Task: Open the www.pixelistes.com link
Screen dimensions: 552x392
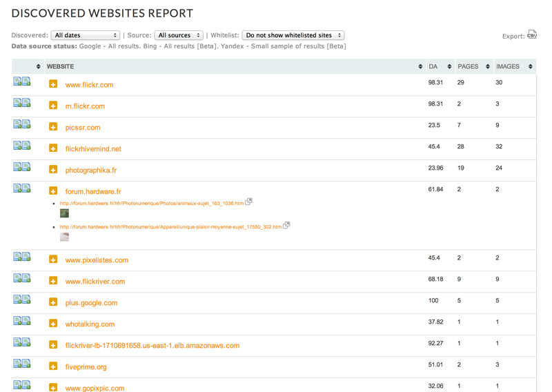Action: pos(97,260)
